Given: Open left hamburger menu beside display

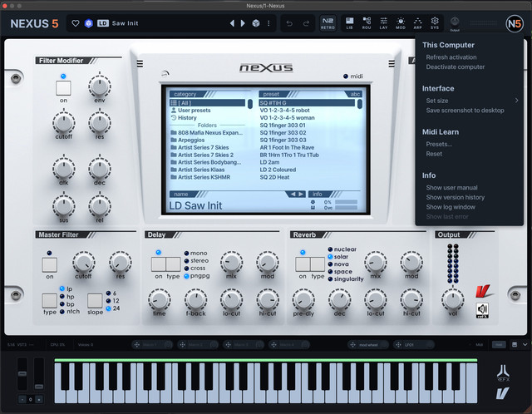Looking at the screenshot, I should click(140, 63).
